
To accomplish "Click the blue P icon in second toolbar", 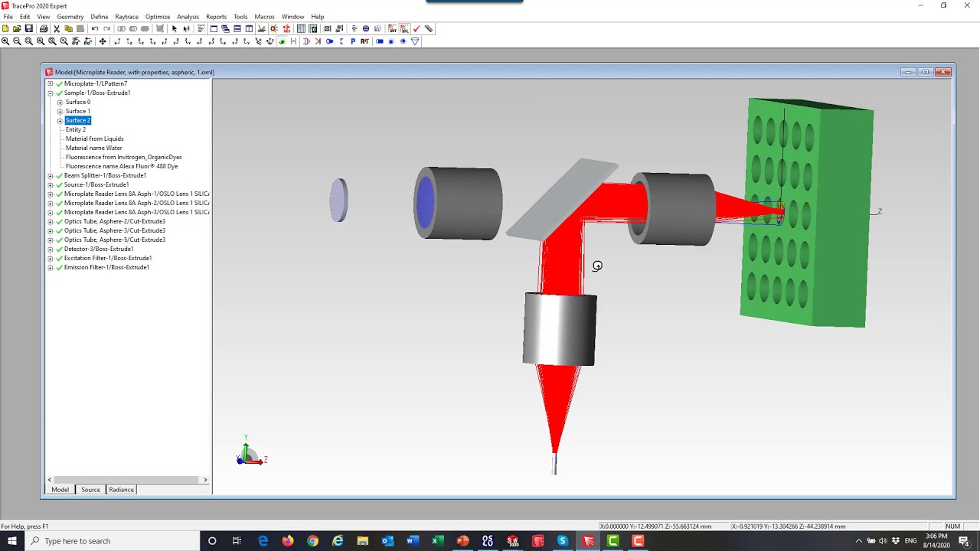I will [353, 41].
